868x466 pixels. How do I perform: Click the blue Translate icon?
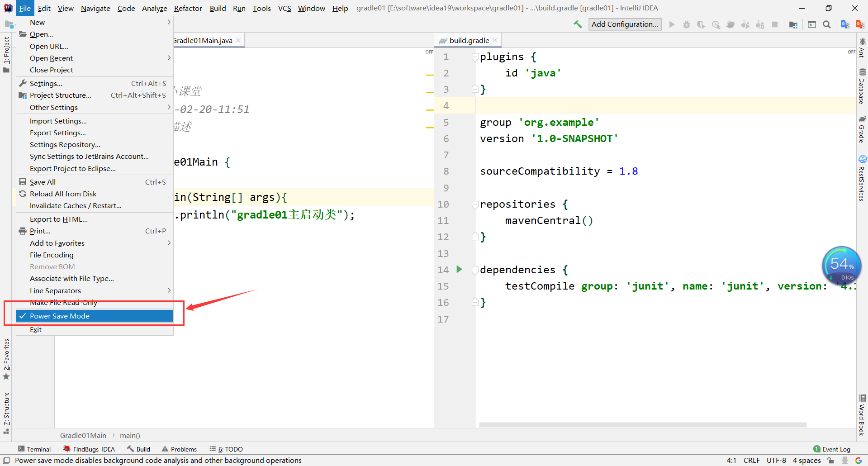844,24
